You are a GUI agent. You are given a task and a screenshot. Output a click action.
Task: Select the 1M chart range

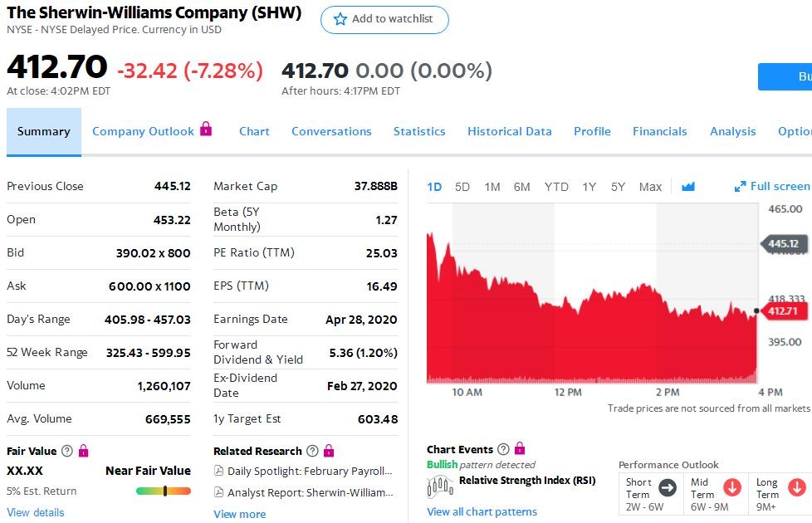tap(492, 187)
